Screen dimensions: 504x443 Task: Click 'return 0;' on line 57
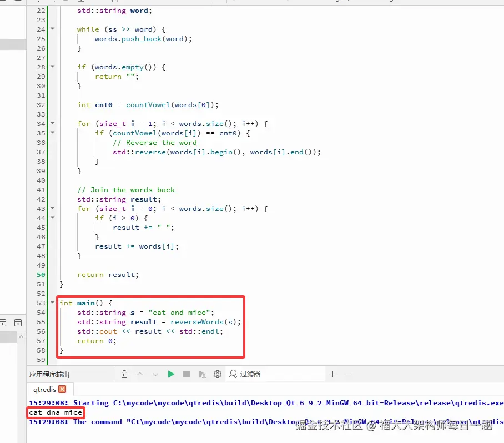97,341
